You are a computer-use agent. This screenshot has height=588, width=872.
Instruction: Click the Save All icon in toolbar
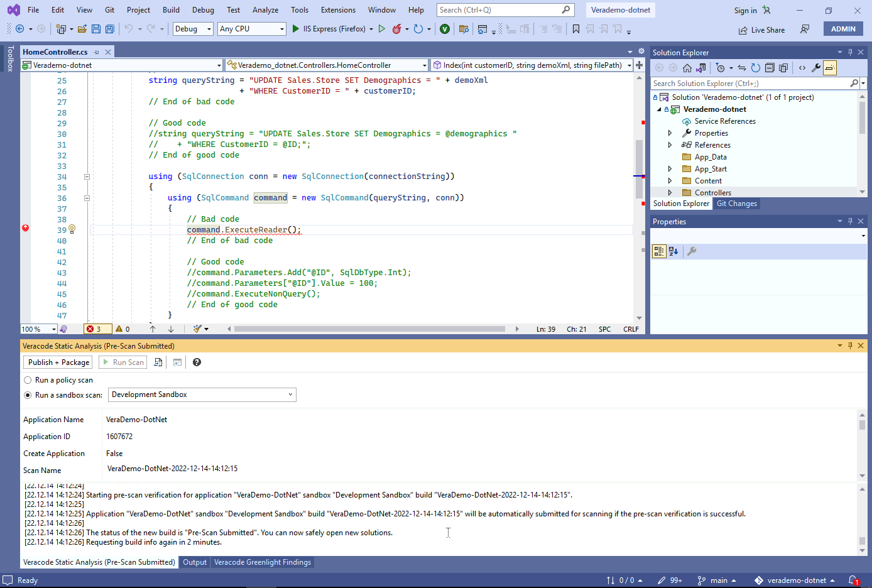click(110, 29)
